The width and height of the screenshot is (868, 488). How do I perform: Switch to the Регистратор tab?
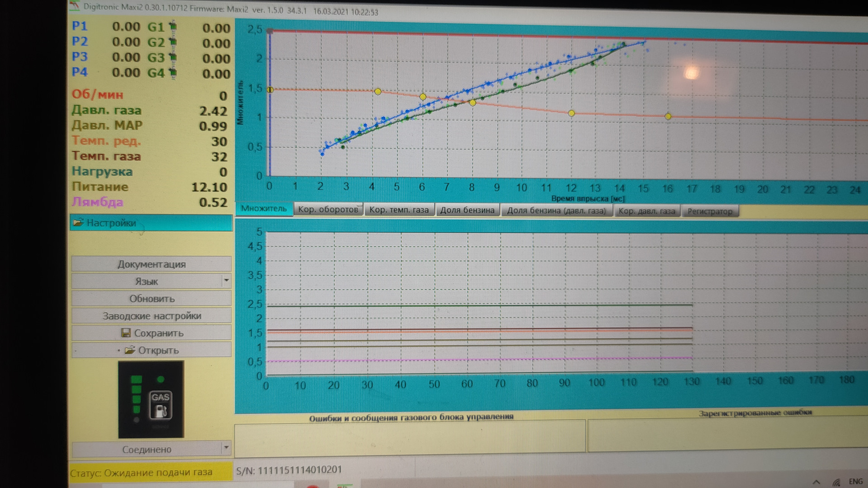tap(710, 211)
